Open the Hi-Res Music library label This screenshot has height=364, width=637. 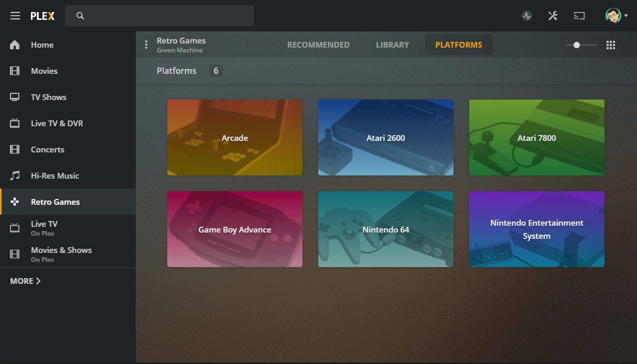coord(55,176)
